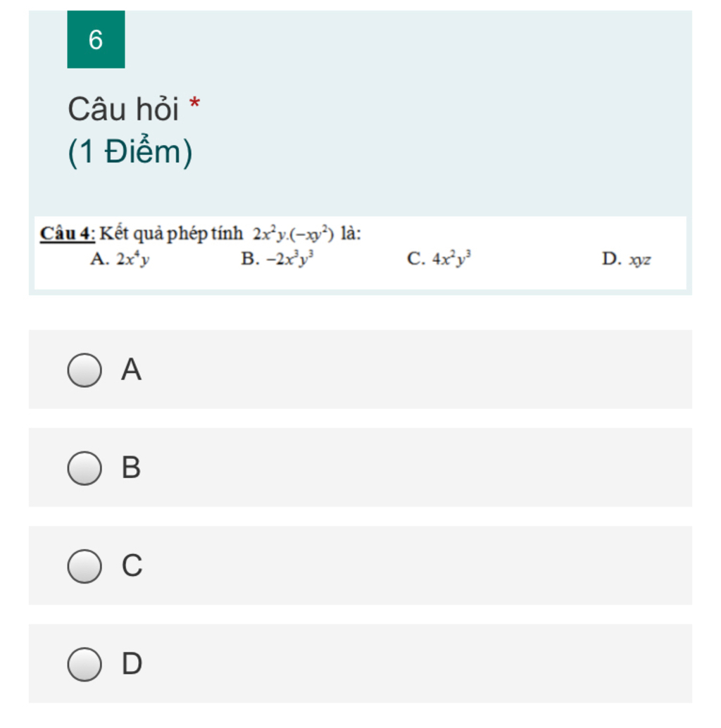Screen dimensions: 721x728
Task: Click the letter label D
Action: coord(132,663)
